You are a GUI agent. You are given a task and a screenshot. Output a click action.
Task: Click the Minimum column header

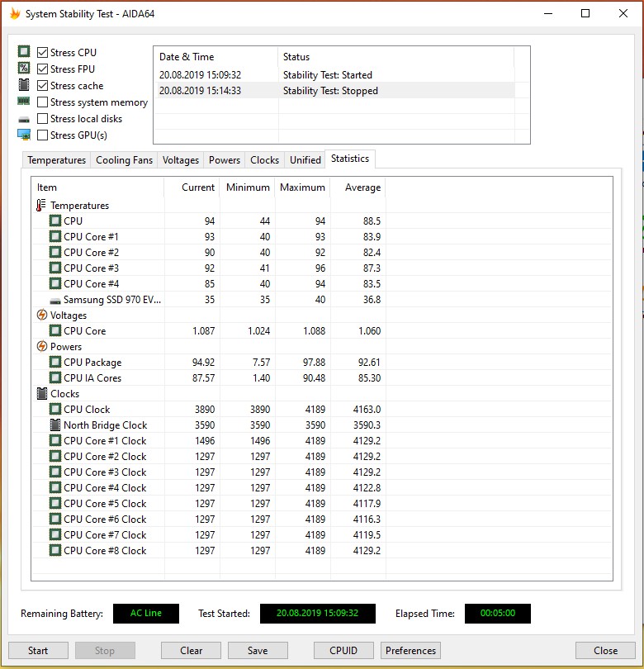pos(248,187)
